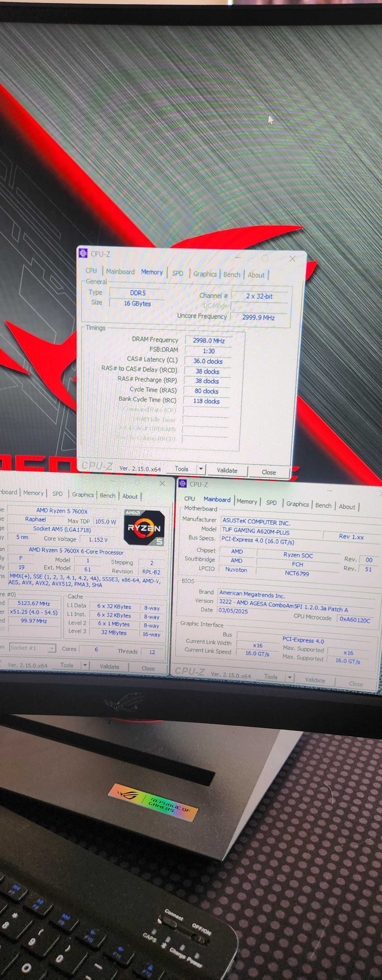Select the Memory tab in the top window
Viewport: 382px width, 980px height.
(x=152, y=272)
